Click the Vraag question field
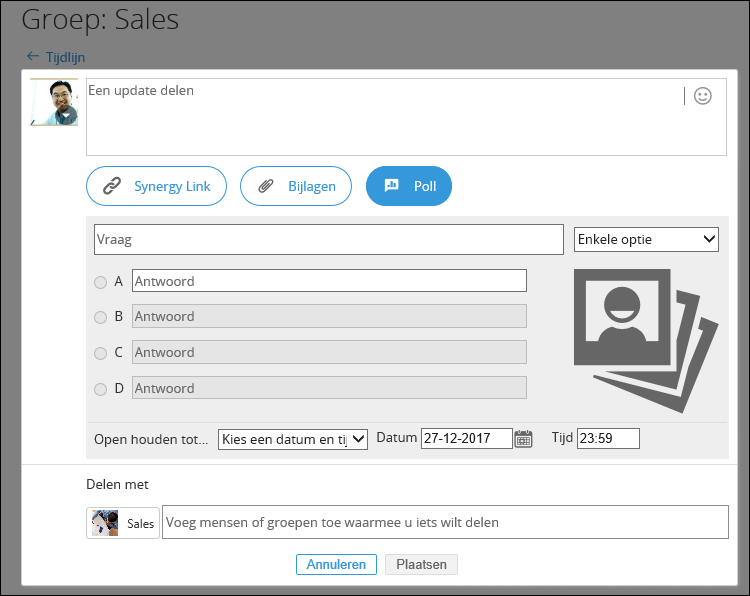The height and width of the screenshot is (596, 750). pyautogui.click(x=329, y=239)
